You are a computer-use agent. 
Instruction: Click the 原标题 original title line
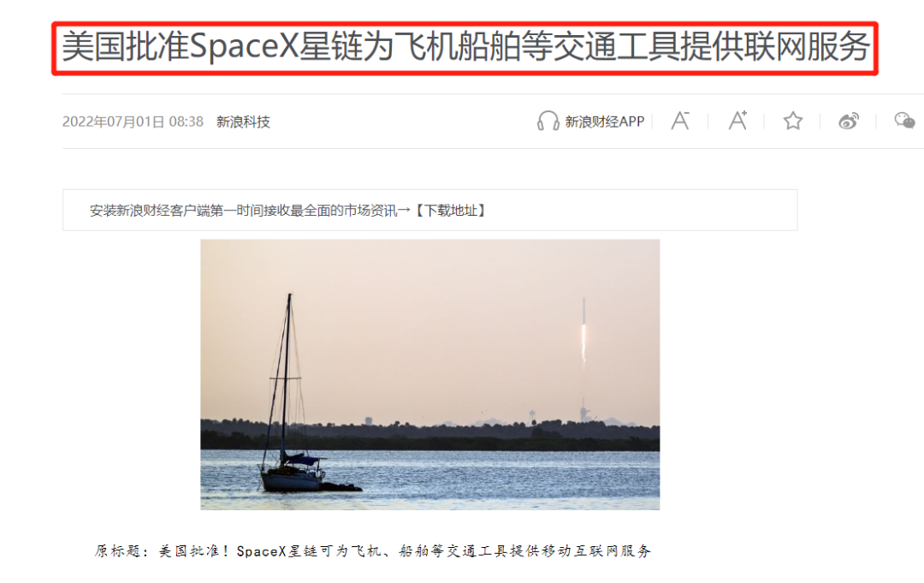[372, 551]
